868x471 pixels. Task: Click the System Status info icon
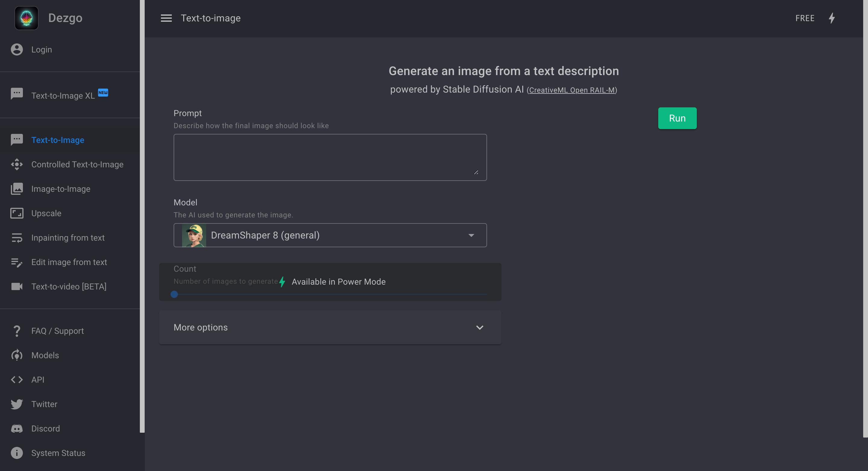[x=17, y=453]
